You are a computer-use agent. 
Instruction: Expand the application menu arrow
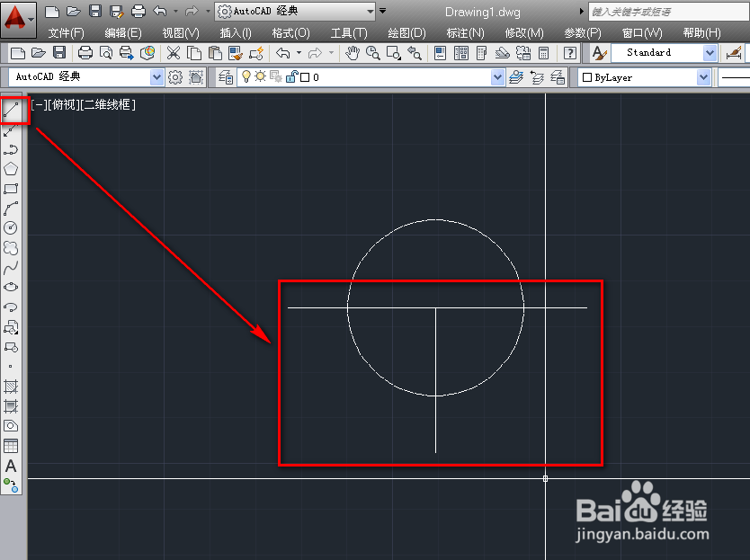click(x=31, y=20)
